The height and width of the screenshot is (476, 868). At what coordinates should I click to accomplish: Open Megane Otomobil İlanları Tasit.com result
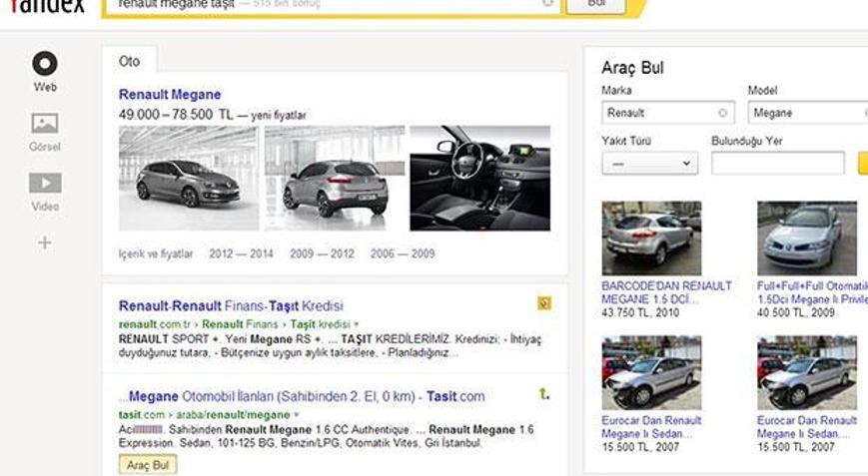click(302, 396)
